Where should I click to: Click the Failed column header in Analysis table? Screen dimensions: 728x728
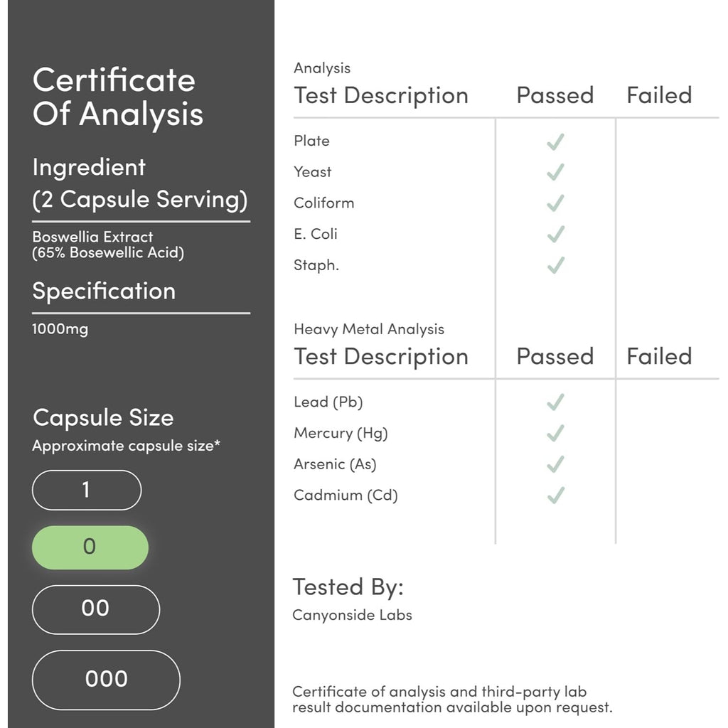(x=659, y=95)
